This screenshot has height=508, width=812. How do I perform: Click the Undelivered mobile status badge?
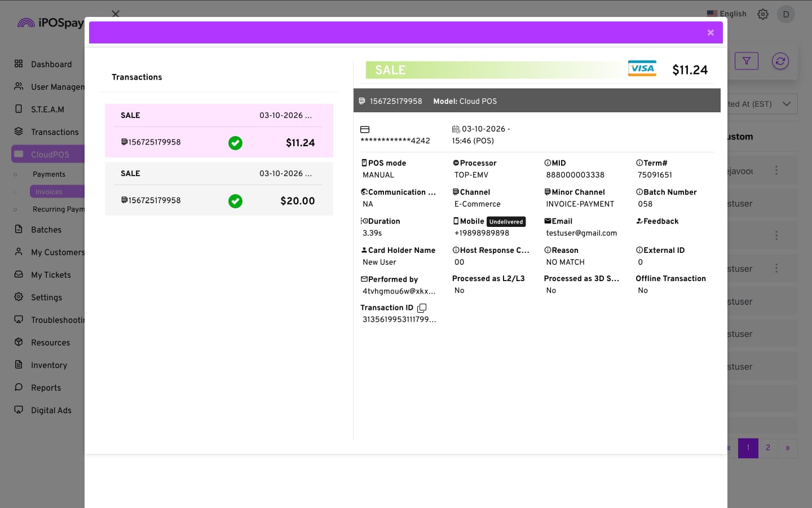click(x=506, y=222)
